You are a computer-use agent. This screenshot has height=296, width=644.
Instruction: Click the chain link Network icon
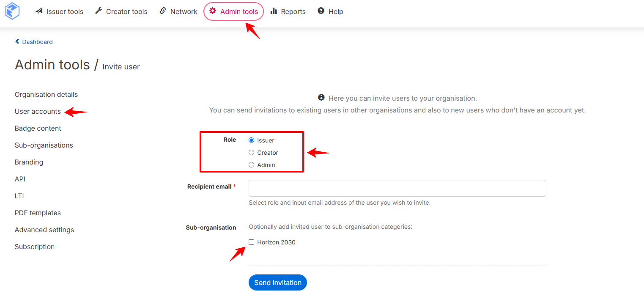[x=163, y=11]
